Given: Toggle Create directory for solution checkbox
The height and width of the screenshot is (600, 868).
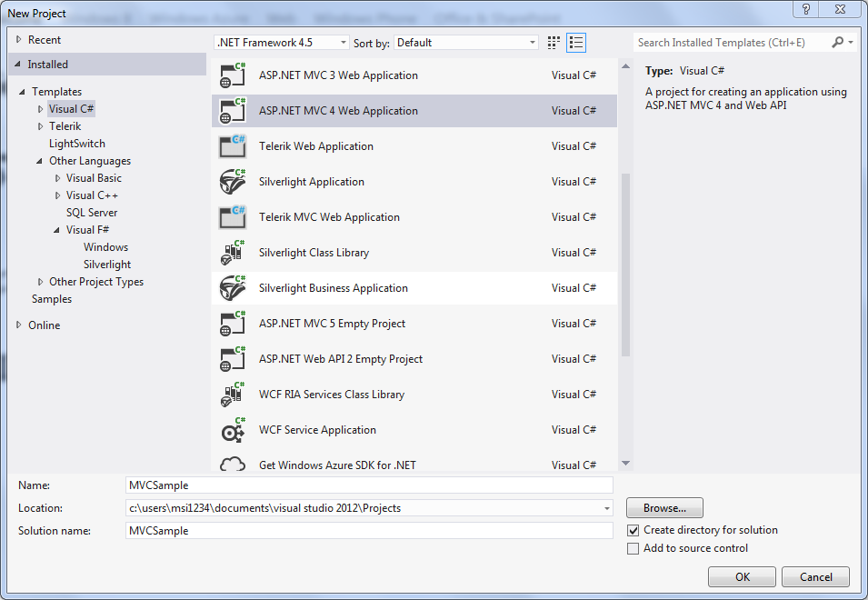Looking at the screenshot, I should click(x=633, y=530).
